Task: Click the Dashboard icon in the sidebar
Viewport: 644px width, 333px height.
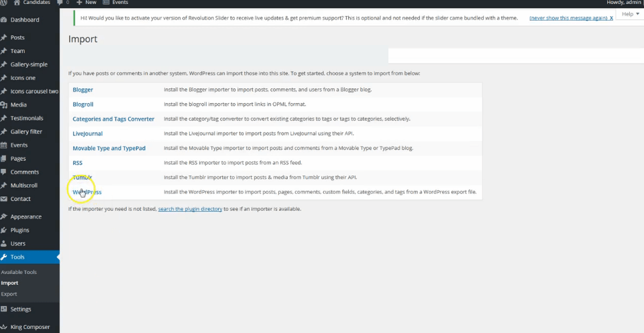Action: click(x=4, y=20)
